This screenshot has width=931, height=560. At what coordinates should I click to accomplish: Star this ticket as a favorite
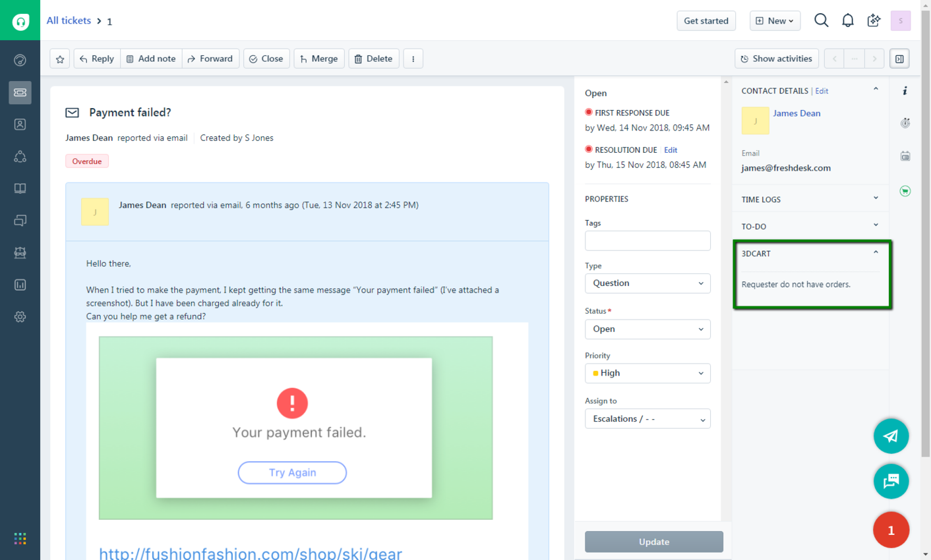point(60,58)
